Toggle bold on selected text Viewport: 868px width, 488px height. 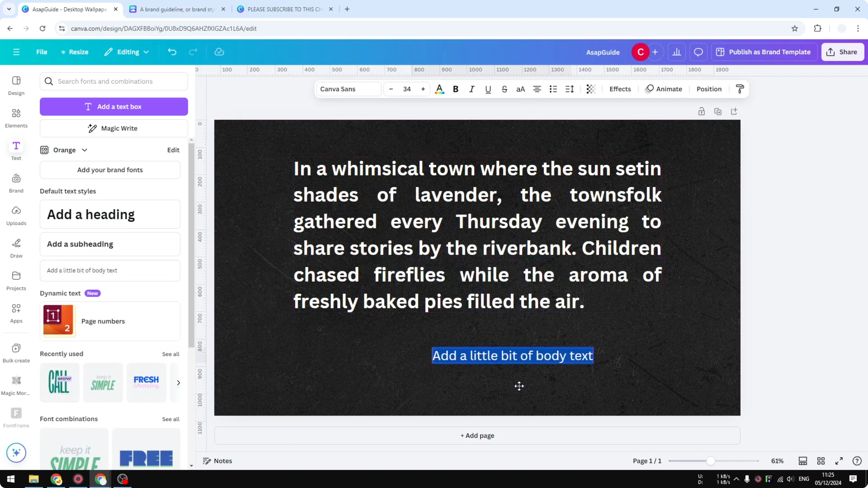point(455,89)
